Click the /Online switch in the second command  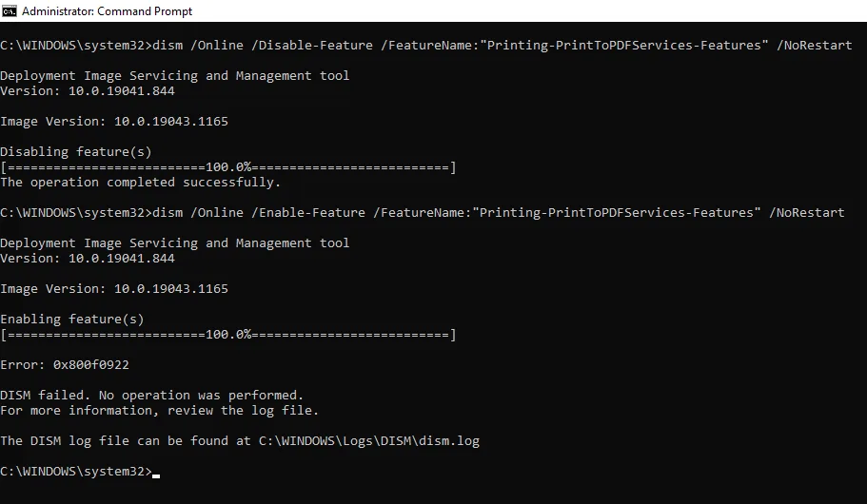point(217,213)
